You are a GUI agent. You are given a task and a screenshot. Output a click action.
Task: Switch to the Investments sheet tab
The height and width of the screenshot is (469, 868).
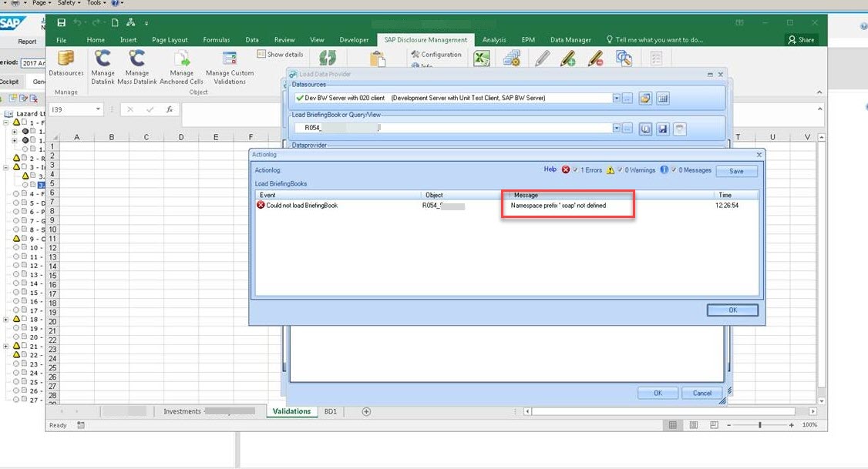(208, 411)
